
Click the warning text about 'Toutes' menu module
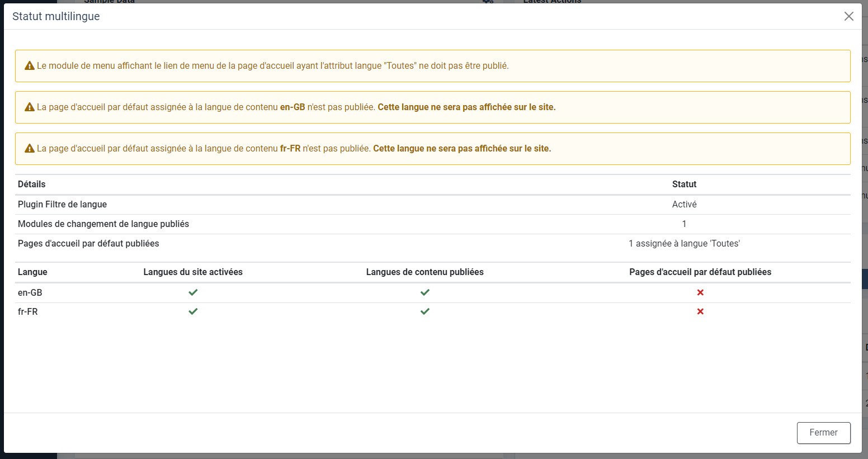pyautogui.click(x=273, y=65)
